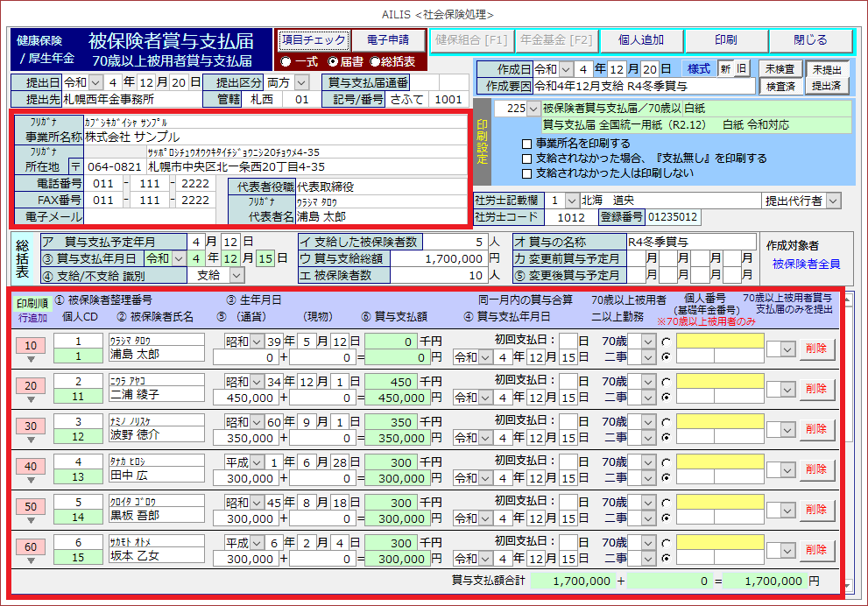Click 削除 for 坂本 乙女 row
Viewport: 868px width, 606px height.
pos(816,549)
